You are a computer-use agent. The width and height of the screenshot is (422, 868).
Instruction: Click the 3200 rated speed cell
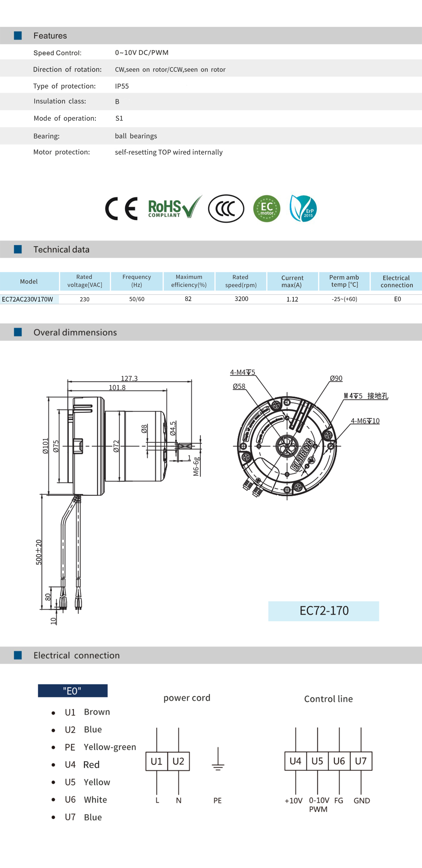pos(241,299)
